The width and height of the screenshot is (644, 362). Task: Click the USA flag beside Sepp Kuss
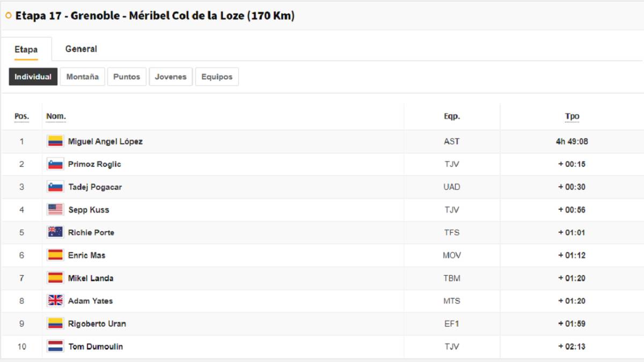click(55, 210)
